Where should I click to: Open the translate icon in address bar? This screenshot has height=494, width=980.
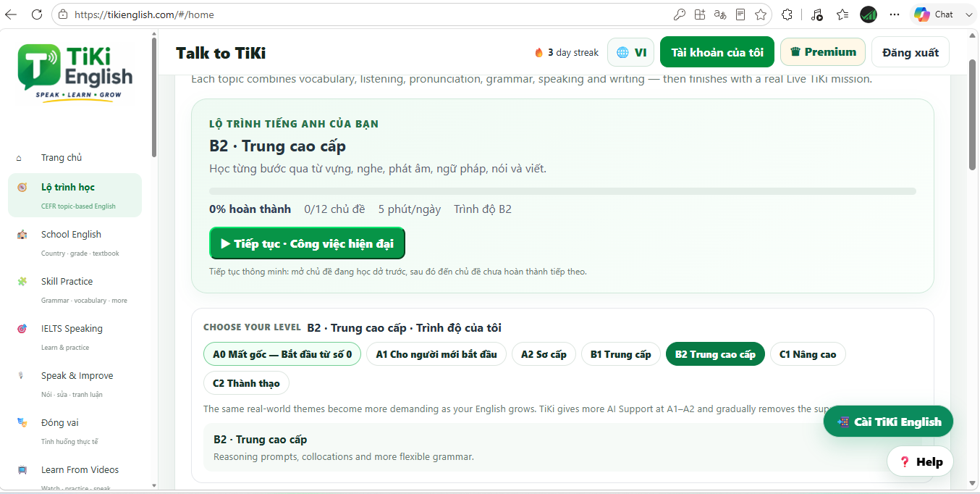(x=720, y=14)
